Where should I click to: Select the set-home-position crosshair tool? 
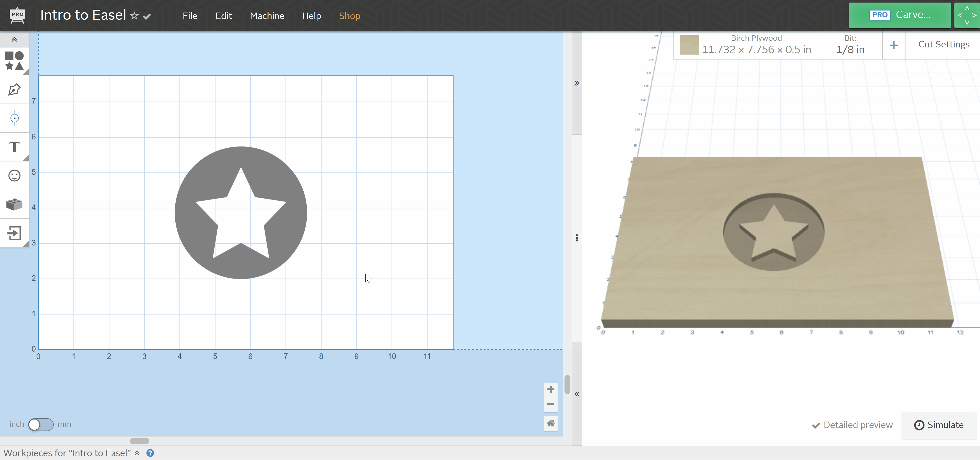[x=14, y=118]
